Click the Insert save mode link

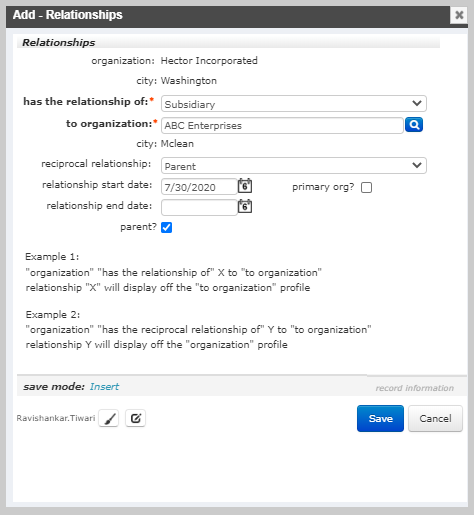(104, 387)
